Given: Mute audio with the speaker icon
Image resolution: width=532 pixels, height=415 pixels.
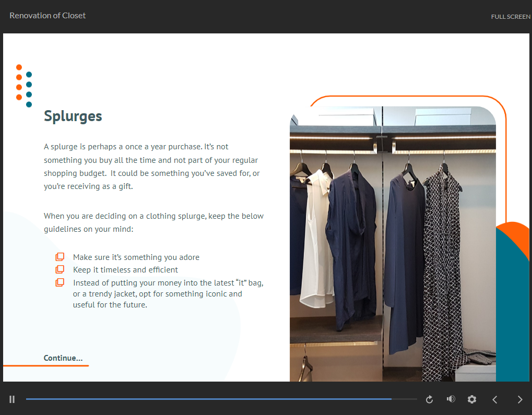Looking at the screenshot, I should tap(451, 399).
